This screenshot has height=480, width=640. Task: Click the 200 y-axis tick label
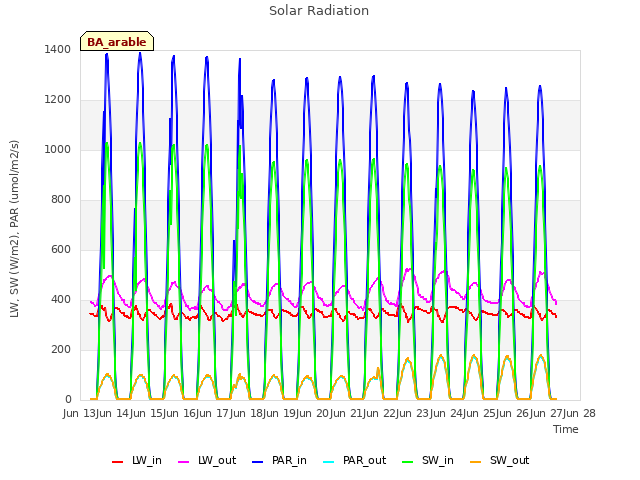pos(61,349)
